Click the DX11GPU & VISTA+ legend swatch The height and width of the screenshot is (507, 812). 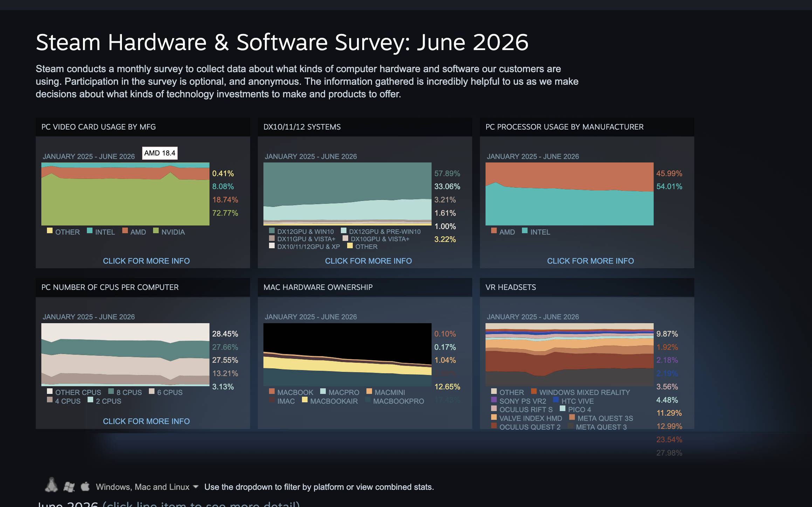click(272, 238)
